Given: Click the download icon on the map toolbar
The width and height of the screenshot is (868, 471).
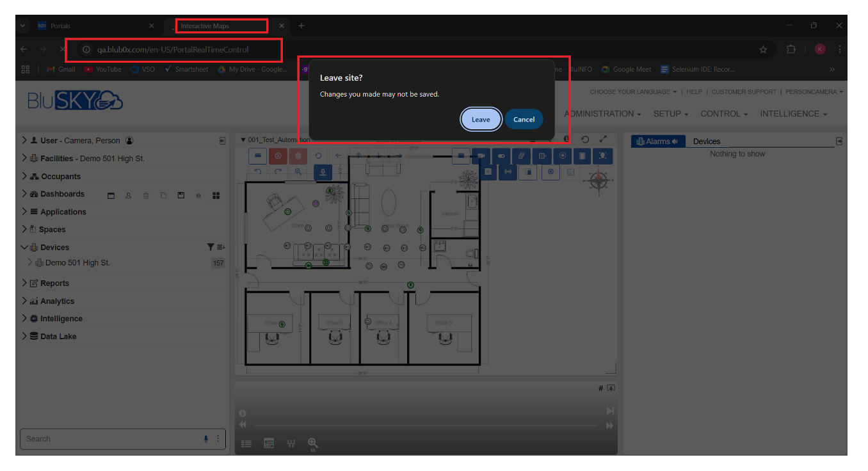Looking at the screenshot, I should click(323, 172).
